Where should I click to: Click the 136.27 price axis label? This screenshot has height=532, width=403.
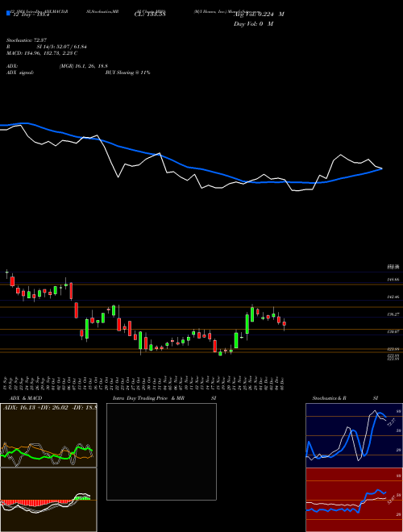click(x=393, y=314)
